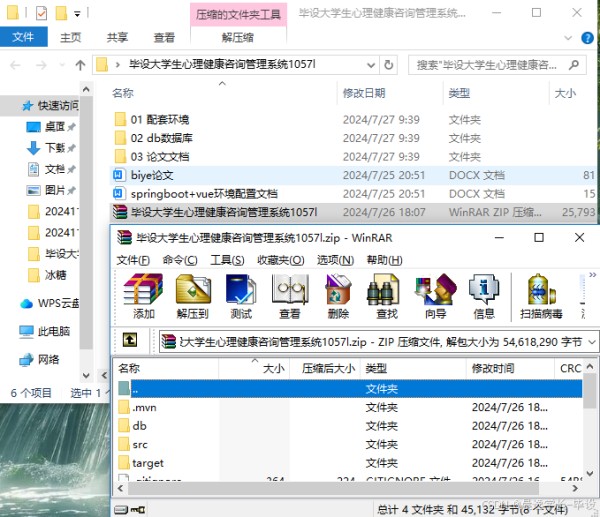
Task: Open the 文件(F) menu in WinRAR
Action: pyautogui.click(x=133, y=260)
